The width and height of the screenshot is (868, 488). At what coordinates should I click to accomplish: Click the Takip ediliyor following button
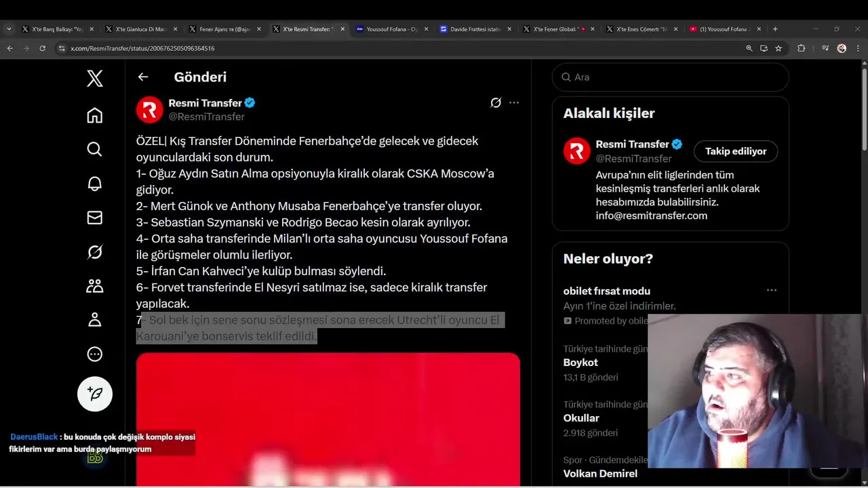click(736, 151)
